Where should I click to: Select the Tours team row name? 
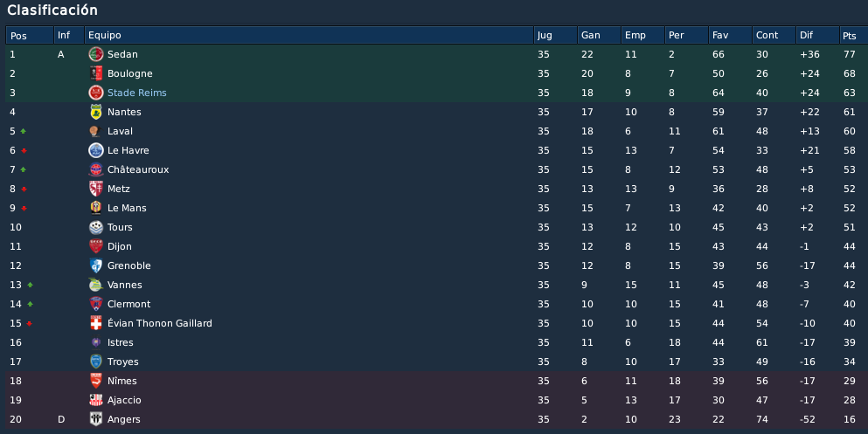[x=120, y=227]
